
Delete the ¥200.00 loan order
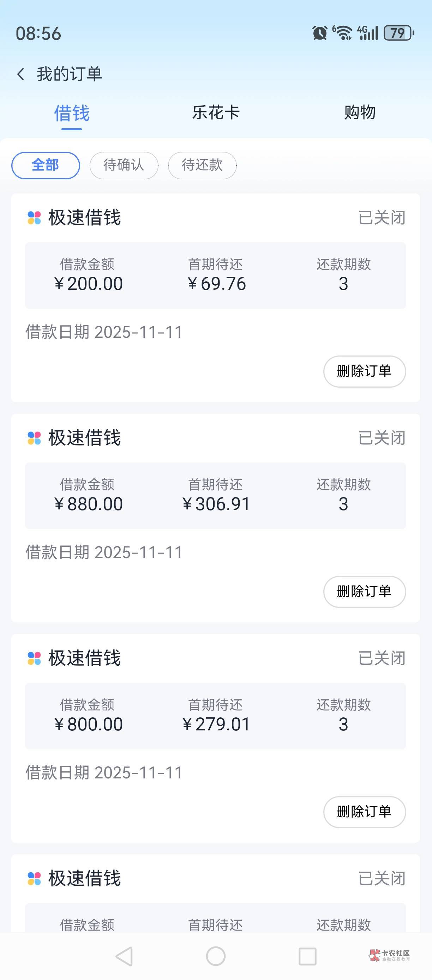(x=364, y=371)
